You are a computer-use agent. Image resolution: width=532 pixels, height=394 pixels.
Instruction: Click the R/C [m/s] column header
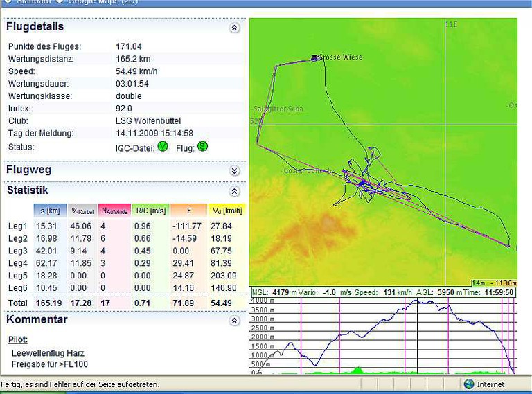(150, 211)
